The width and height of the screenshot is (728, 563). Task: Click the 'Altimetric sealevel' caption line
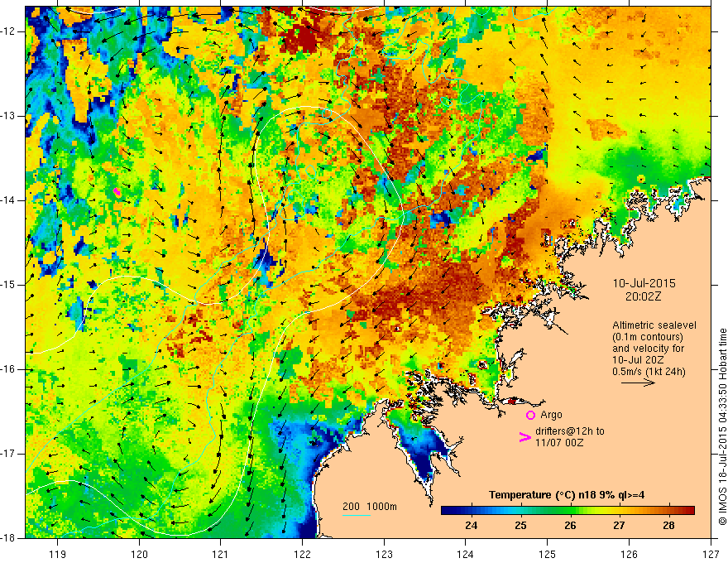[654, 325]
